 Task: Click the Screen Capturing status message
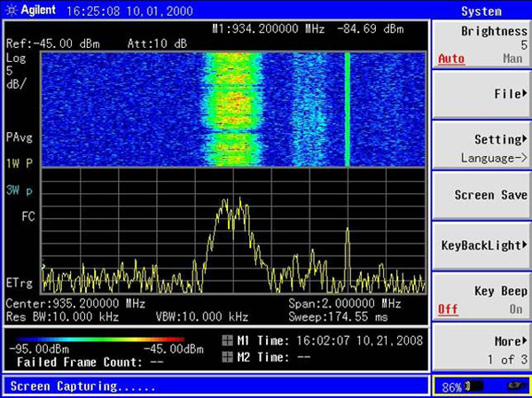click(82, 386)
